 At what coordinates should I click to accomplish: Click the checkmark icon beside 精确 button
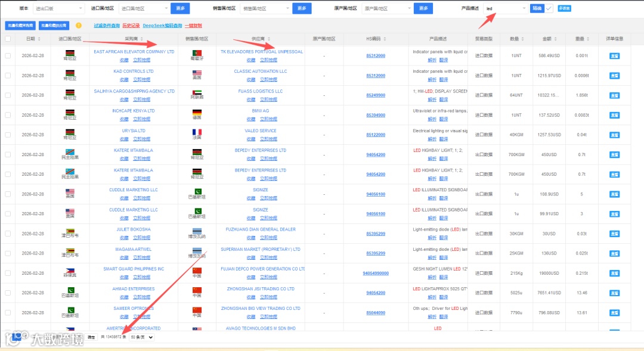[549, 8]
